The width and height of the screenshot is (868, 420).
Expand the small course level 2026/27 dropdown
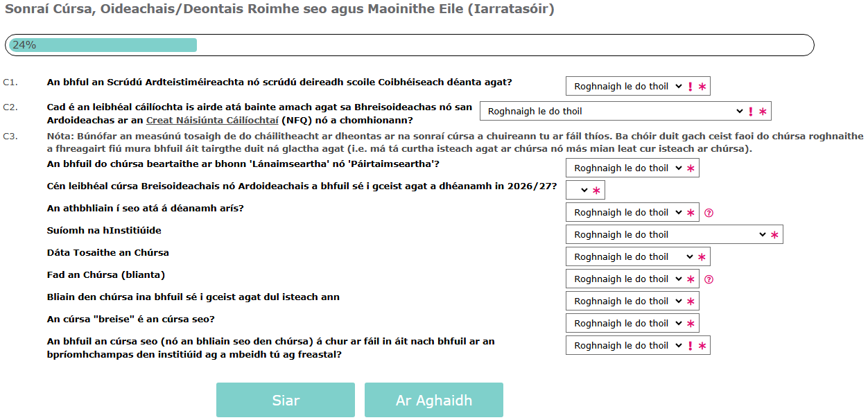click(x=579, y=191)
